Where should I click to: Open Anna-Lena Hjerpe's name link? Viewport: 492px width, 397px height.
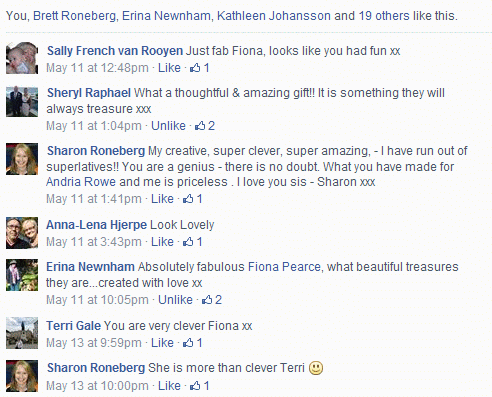point(97,225)
